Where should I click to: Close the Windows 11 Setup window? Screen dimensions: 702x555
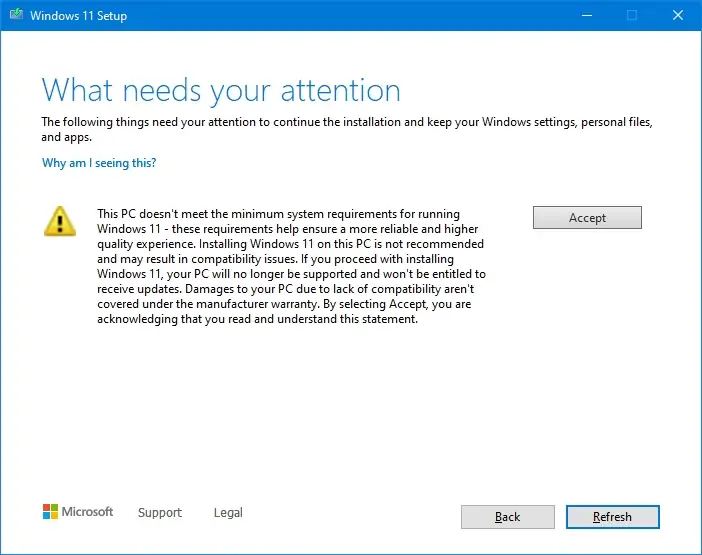pyautogui.click(x=678, y=15)
